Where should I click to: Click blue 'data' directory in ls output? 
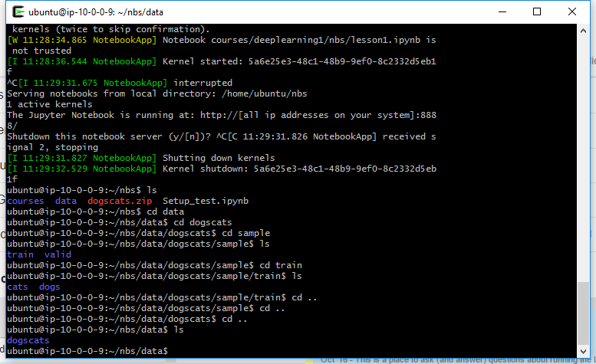click(66, 201)
